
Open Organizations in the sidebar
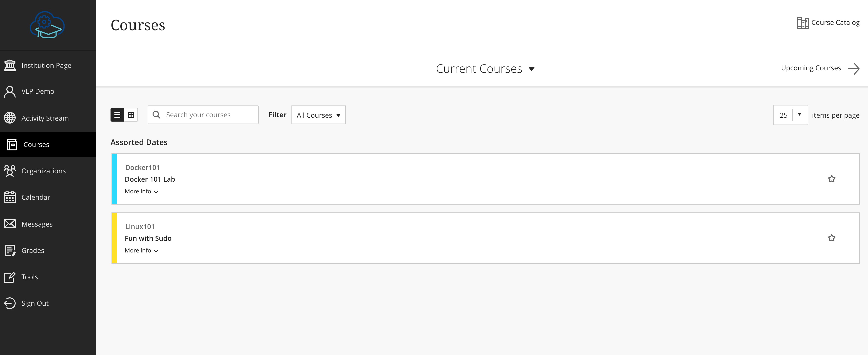[x=44, y=171]
